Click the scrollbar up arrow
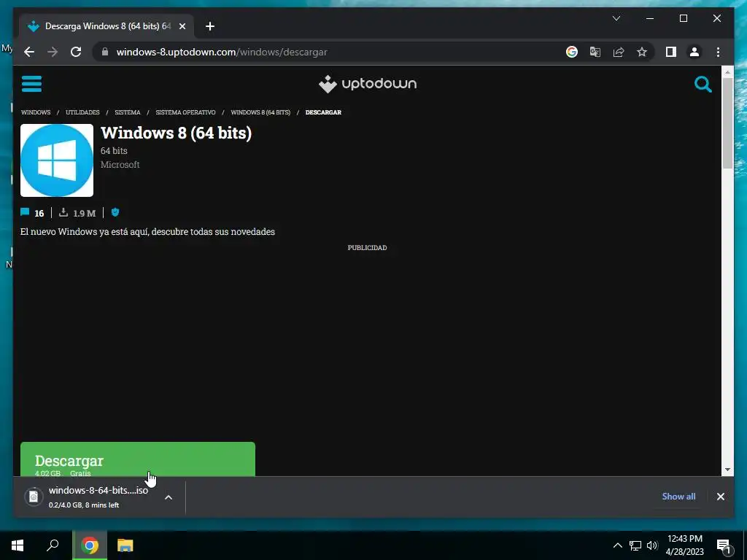The height and width of the screenshot is (560, 747). (x=727, y=72)
